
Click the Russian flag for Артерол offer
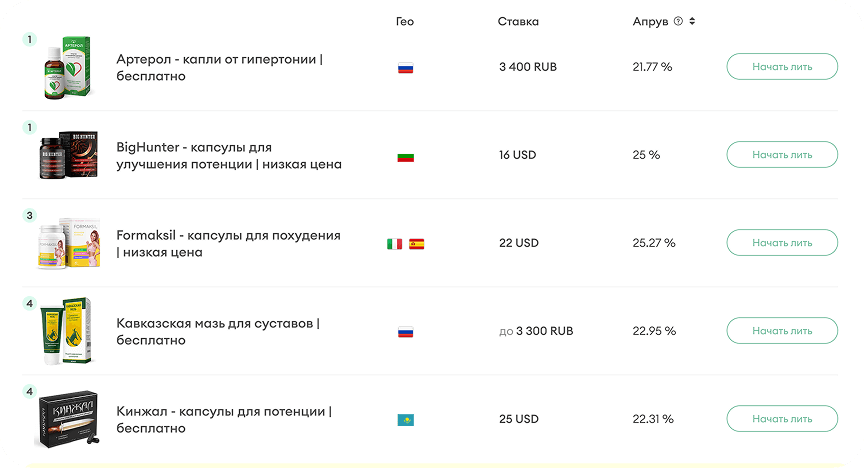tap(405, 68)
